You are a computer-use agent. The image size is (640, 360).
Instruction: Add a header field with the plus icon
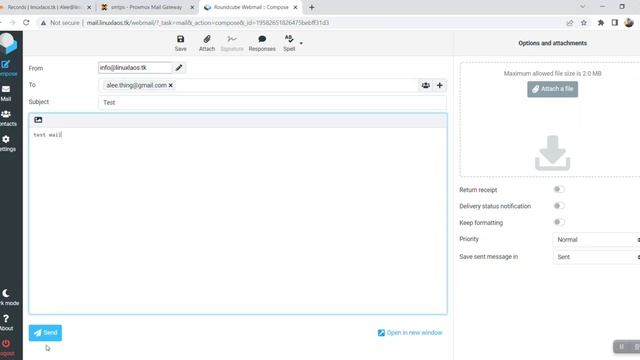point(440,85)
